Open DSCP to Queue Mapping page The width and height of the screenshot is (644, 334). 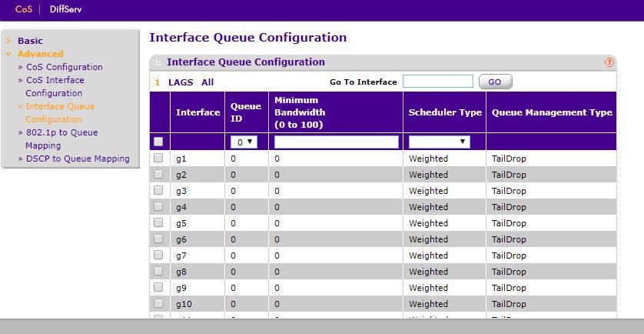[78, 159]
